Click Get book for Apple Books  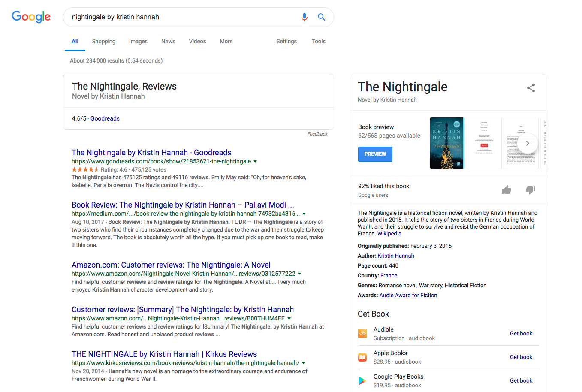(x=521, y=357)
